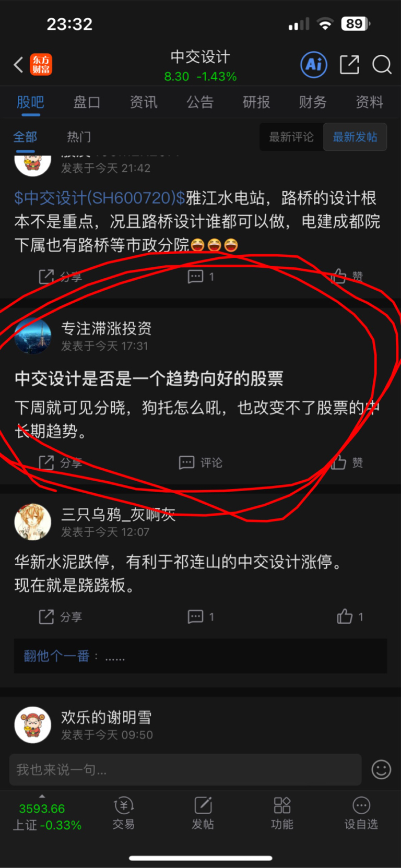Open the 热门 sub-tab

tap(79, 137)
